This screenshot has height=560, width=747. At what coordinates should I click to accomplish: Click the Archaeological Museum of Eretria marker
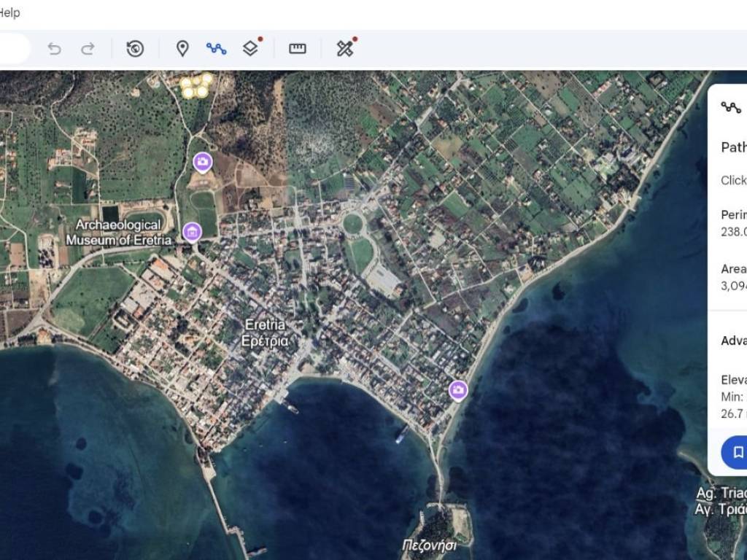tap(192, 232)
